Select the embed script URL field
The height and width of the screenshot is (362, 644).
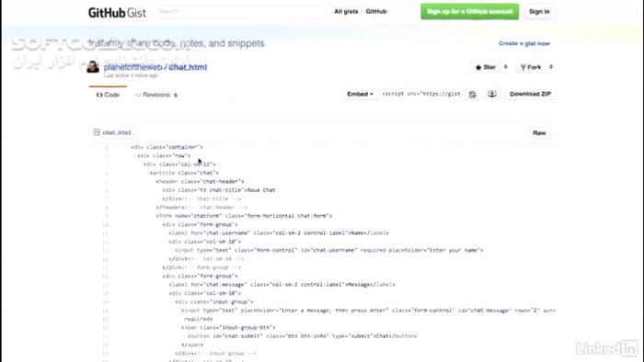[x=421, y=94]
